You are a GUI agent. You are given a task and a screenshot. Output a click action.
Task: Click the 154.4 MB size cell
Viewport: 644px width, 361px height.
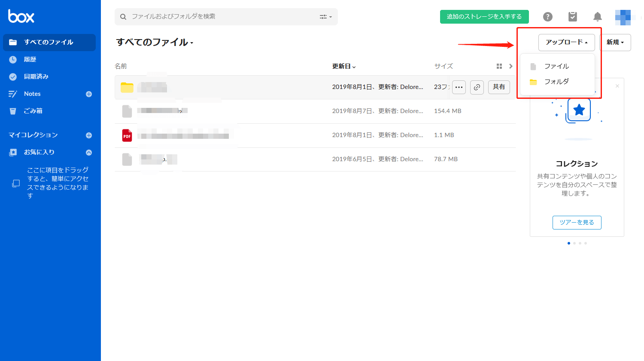448,111
